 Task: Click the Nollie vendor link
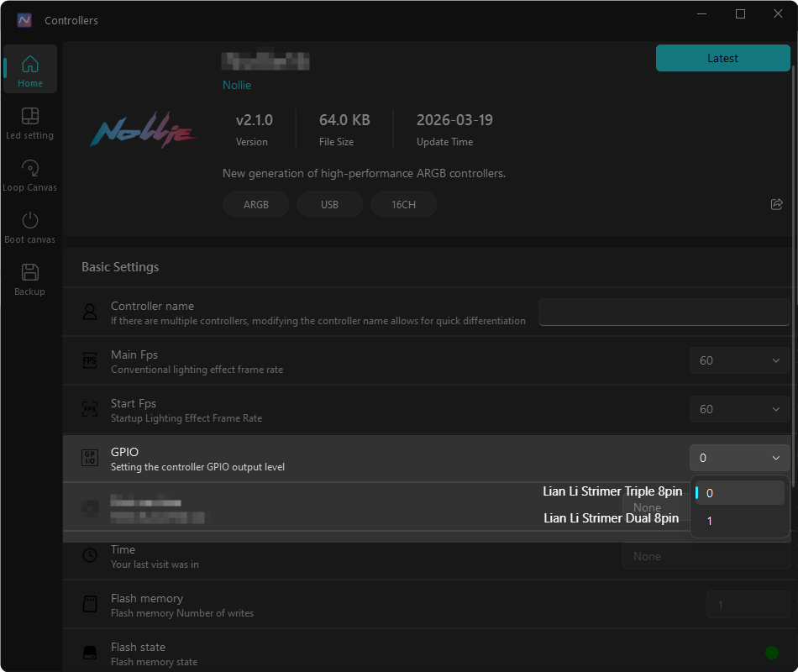coord(237,85)
